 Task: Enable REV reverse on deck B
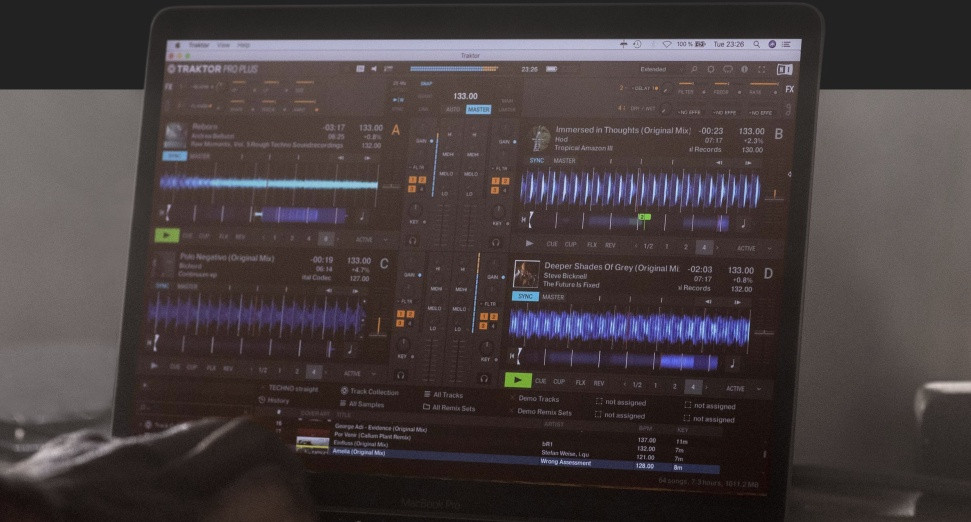coord(610,245)
